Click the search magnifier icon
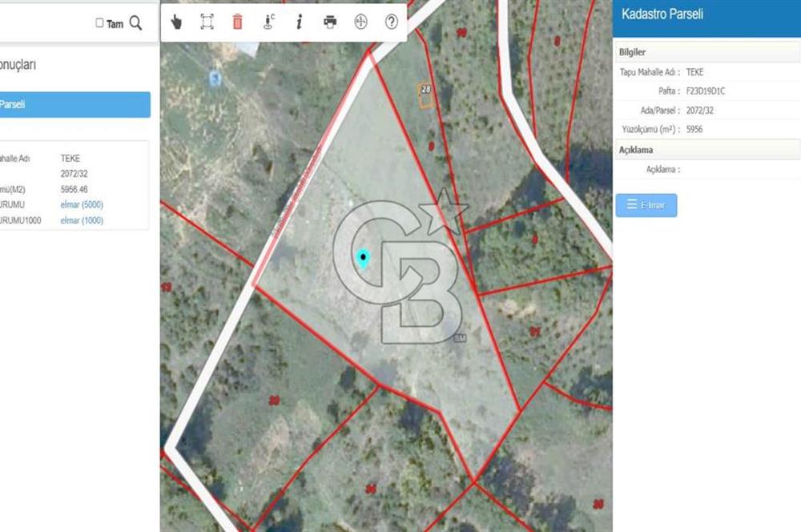Viewport: 801px width, 532px height. (x=135, y=22)
